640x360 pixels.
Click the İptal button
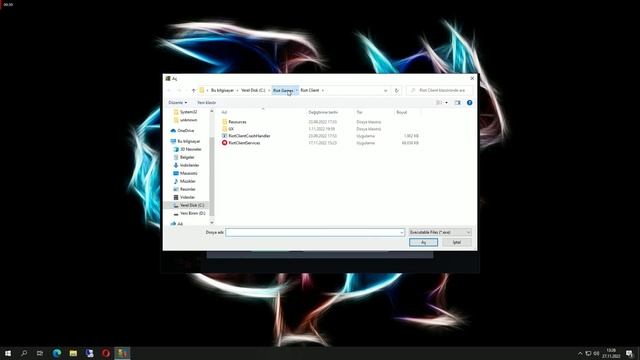[x=457, y=242]
